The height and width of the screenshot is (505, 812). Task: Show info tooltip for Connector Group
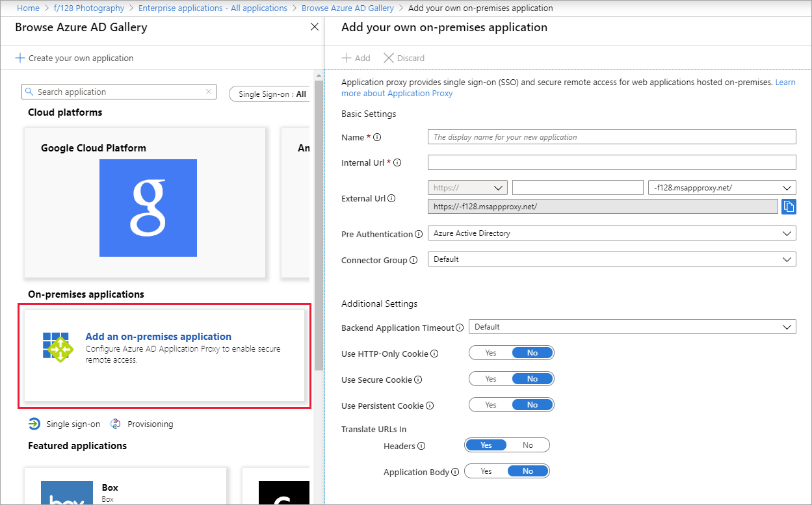point(413,261)
